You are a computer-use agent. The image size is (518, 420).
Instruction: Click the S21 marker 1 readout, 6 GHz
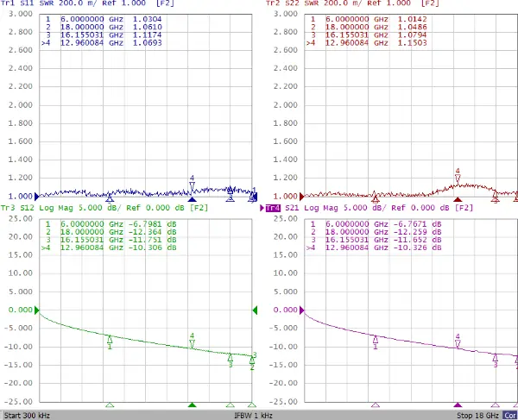[x=376, y=224]
